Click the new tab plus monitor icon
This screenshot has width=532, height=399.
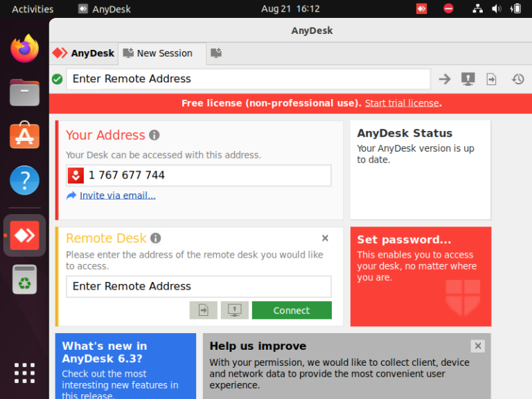click(x=216, y=53)
